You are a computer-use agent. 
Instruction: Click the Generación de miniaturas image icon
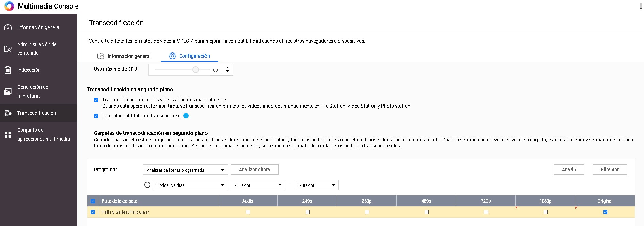(x=8, y=92)
